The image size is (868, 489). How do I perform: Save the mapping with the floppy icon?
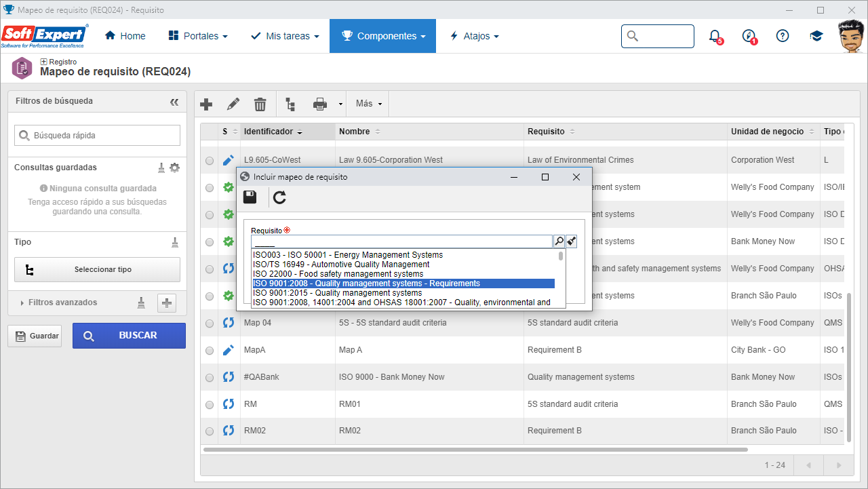tap(250, 197)
